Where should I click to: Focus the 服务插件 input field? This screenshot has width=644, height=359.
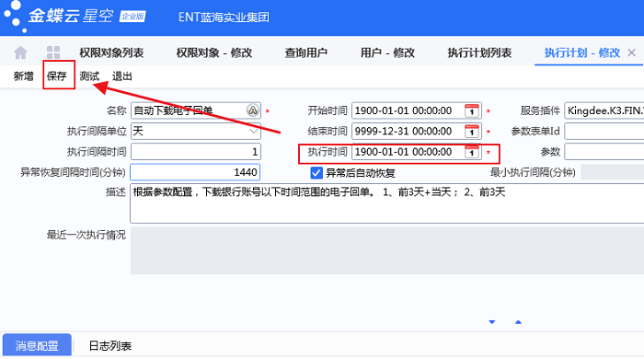click(604, 110)
